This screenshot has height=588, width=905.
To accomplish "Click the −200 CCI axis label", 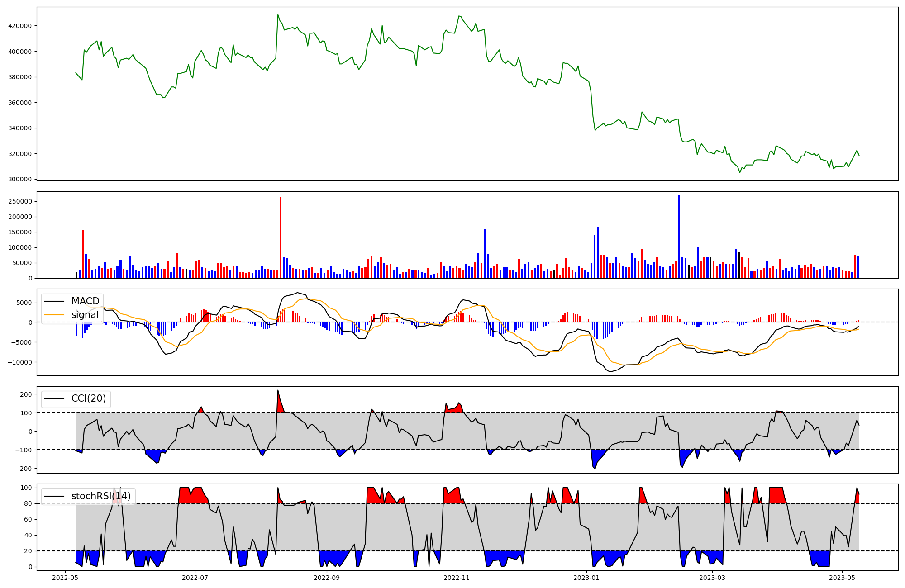I will (x=23, y=469).
